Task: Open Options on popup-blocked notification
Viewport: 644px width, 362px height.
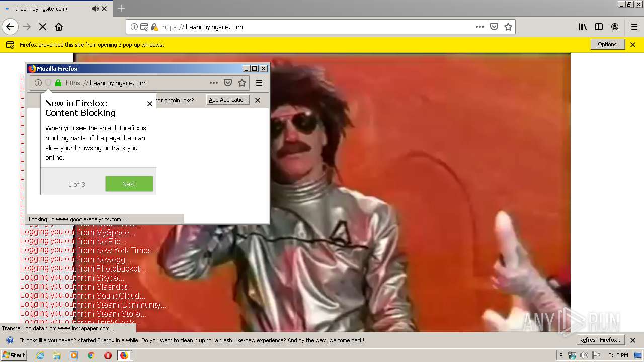Action: (607, 44)
